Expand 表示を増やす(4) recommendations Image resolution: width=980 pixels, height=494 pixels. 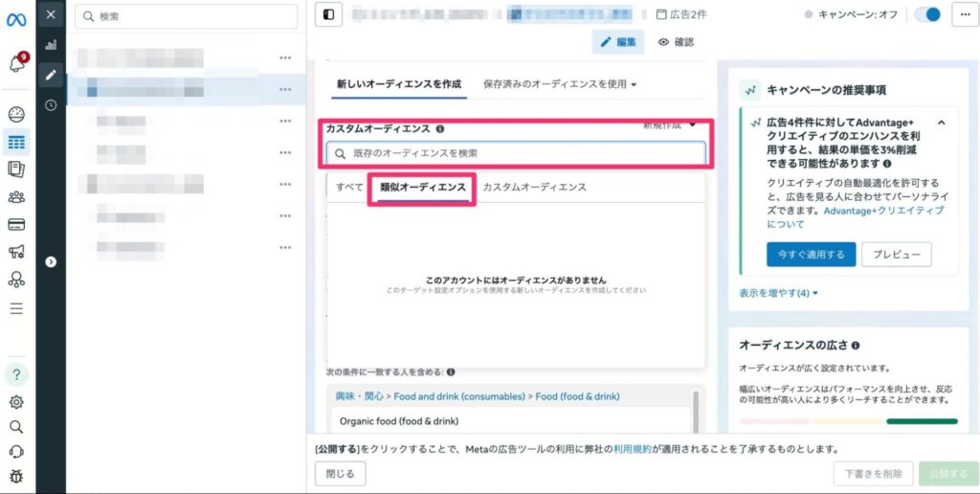coord(778,293)
